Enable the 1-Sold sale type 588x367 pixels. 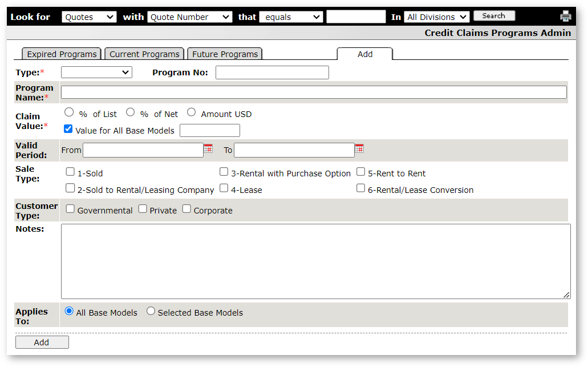pos(70,172)
